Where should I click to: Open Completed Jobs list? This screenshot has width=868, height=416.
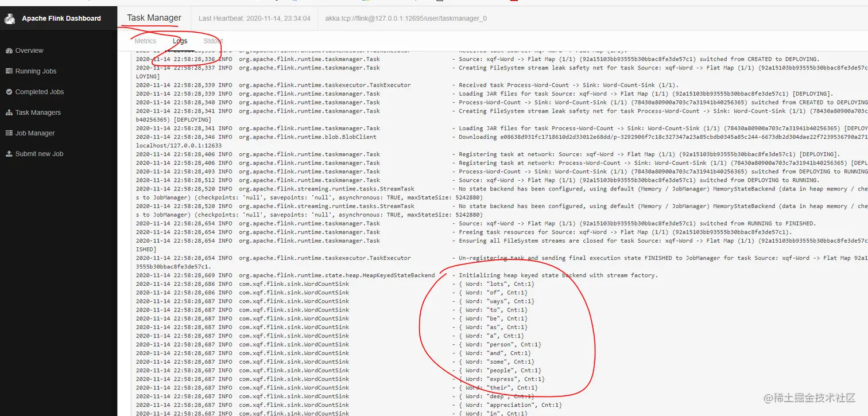click(40, 92)
